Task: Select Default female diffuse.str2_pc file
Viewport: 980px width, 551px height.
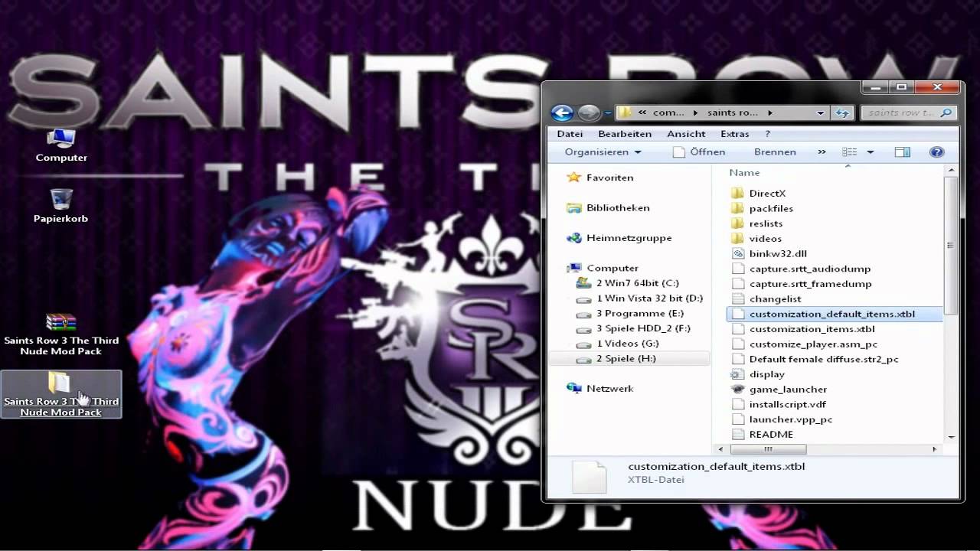Action: point(823,359)
